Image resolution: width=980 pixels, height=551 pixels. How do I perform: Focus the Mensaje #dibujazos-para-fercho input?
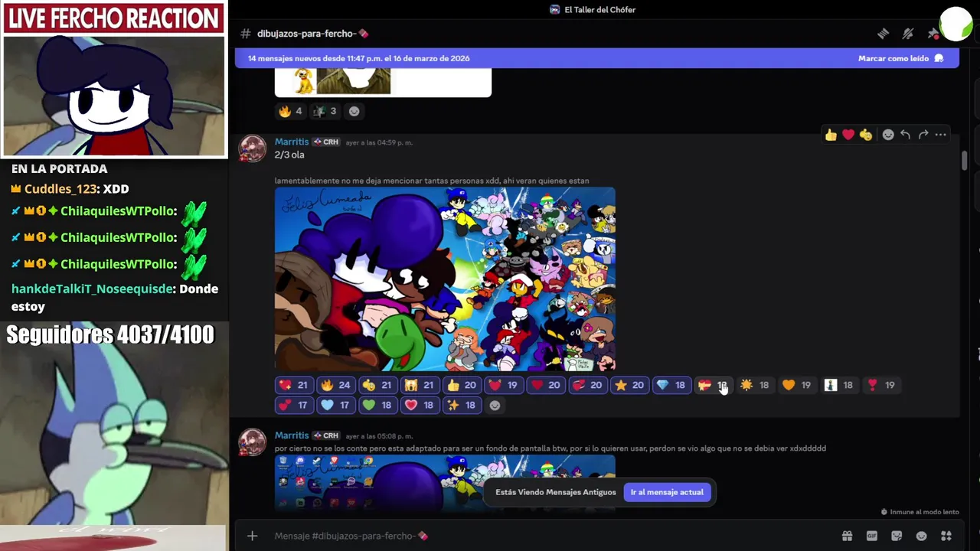click(x=551, y=536)
